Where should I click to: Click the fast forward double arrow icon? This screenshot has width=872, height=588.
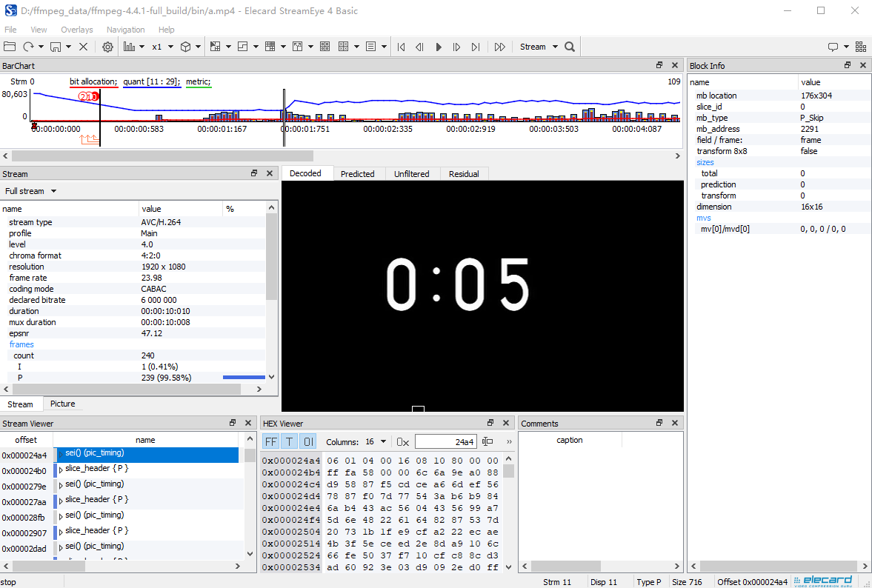(500, 47)
